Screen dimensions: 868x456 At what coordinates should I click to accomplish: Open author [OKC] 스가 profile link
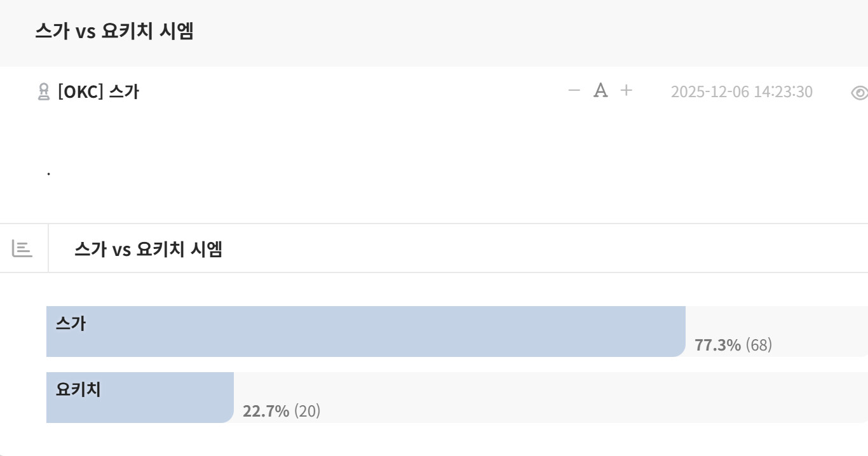[98, 92]
